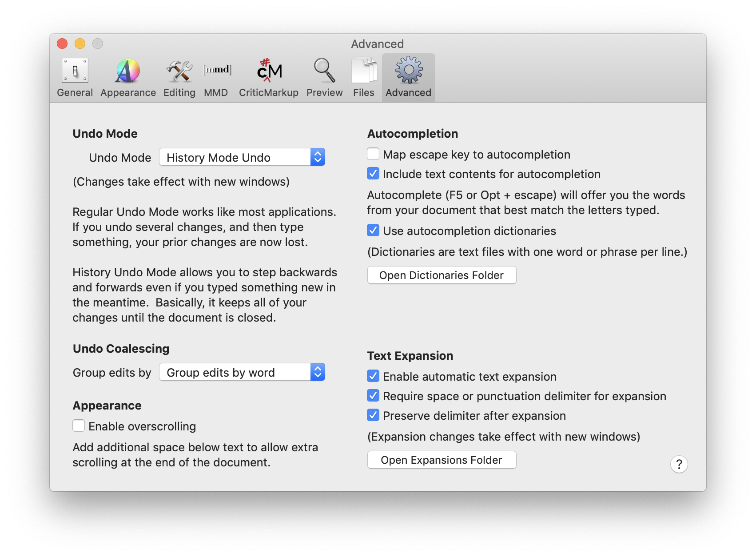The image size is (756, 557).
Task: Open Appearance preferences colorful A icon
Action: 128,71
